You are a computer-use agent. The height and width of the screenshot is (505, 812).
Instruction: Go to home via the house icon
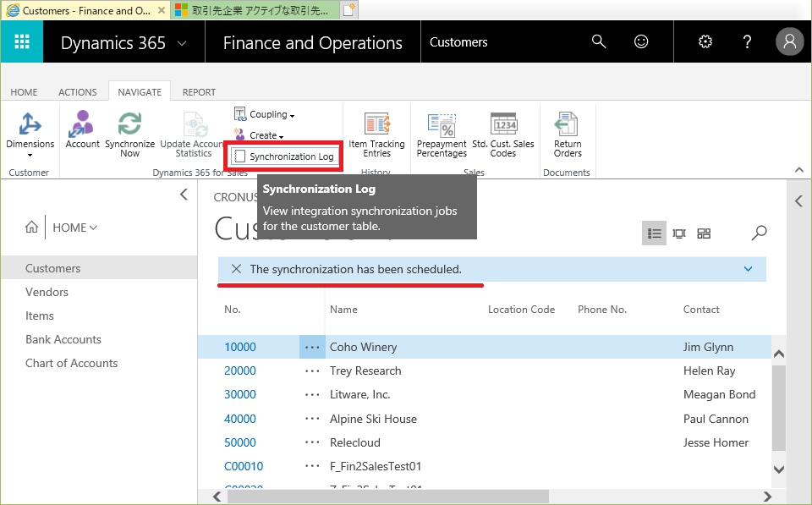tap(31, 228)
